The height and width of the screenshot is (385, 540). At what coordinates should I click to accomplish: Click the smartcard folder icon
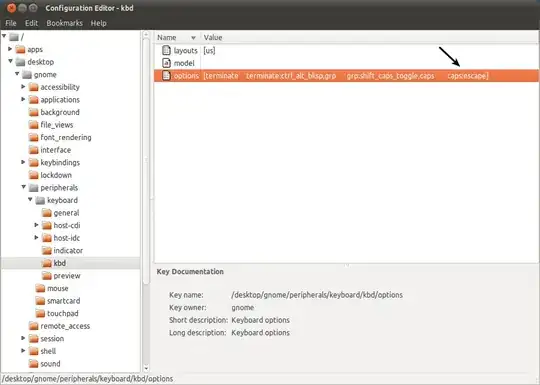[40, 301]
